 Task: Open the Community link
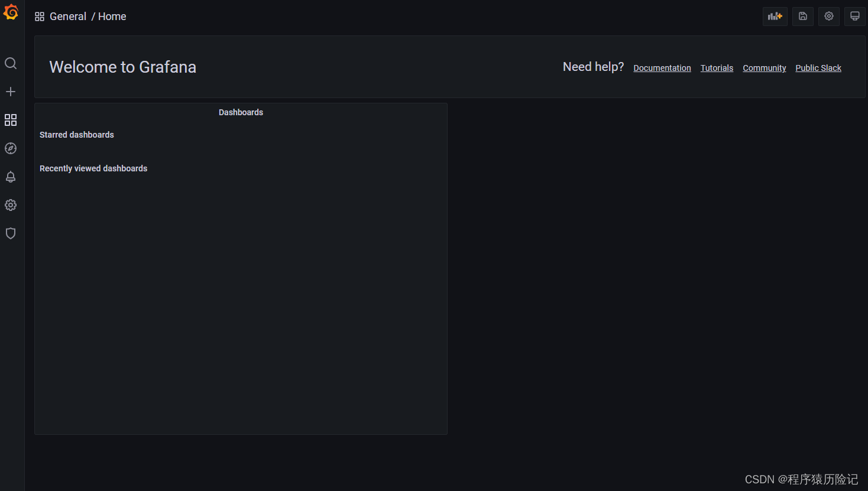(x=765, y=68)
